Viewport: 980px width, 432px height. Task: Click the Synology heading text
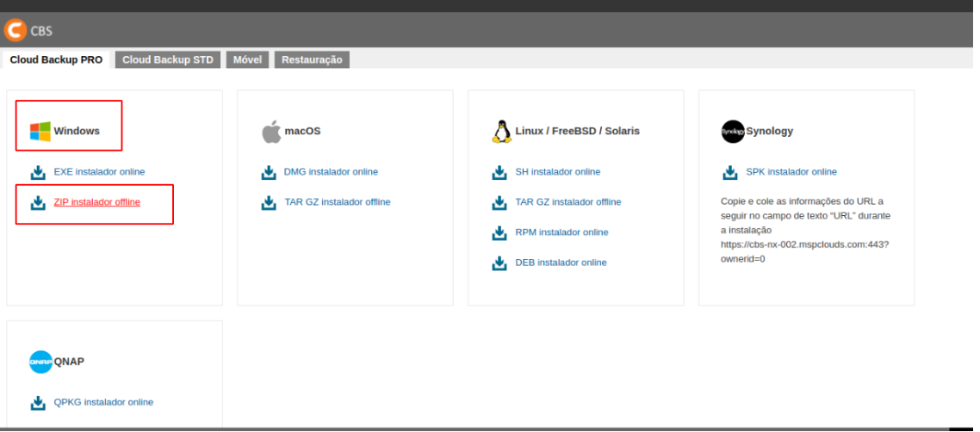(x=769, y=131)
